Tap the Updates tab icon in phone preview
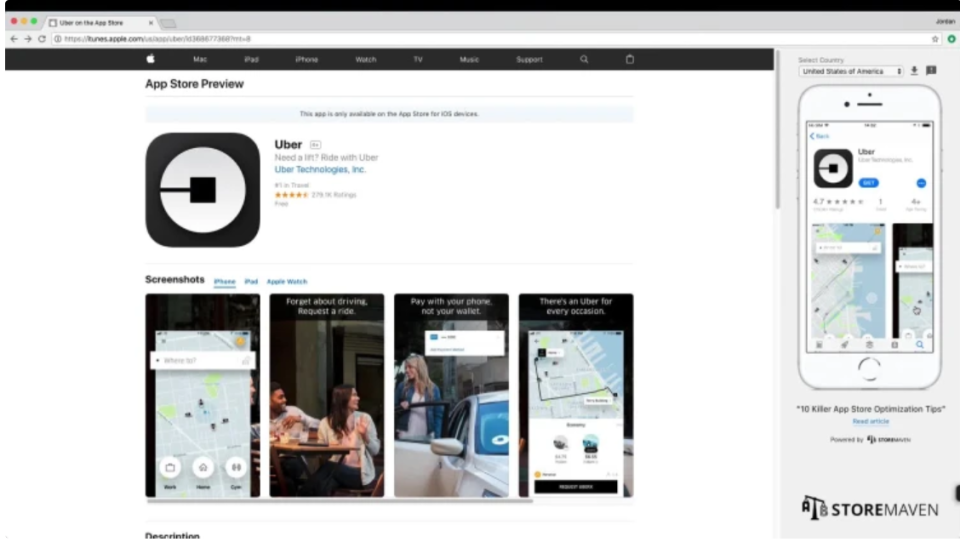The height and width of the screenshot is (542, 960). [894, 345]
